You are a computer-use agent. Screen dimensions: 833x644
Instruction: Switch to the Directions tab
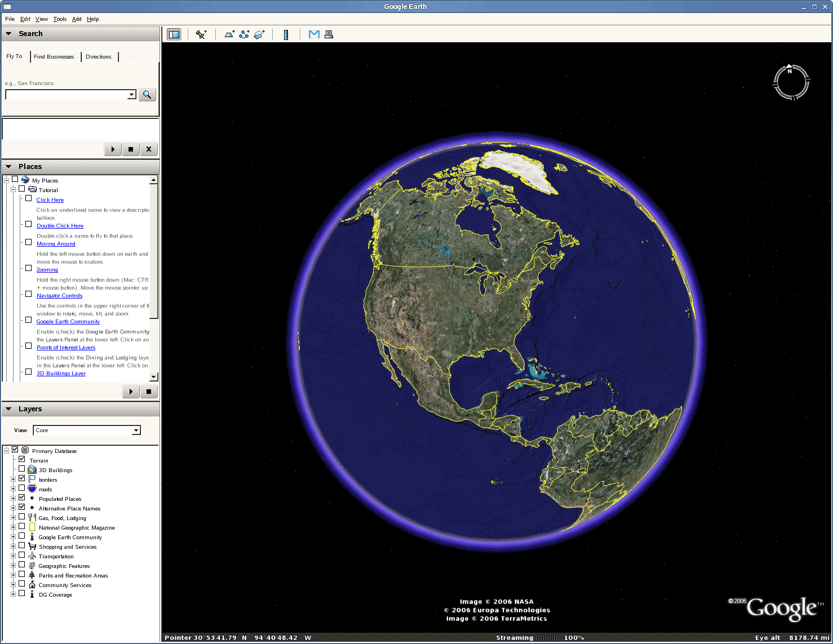(x=99, y=56)
